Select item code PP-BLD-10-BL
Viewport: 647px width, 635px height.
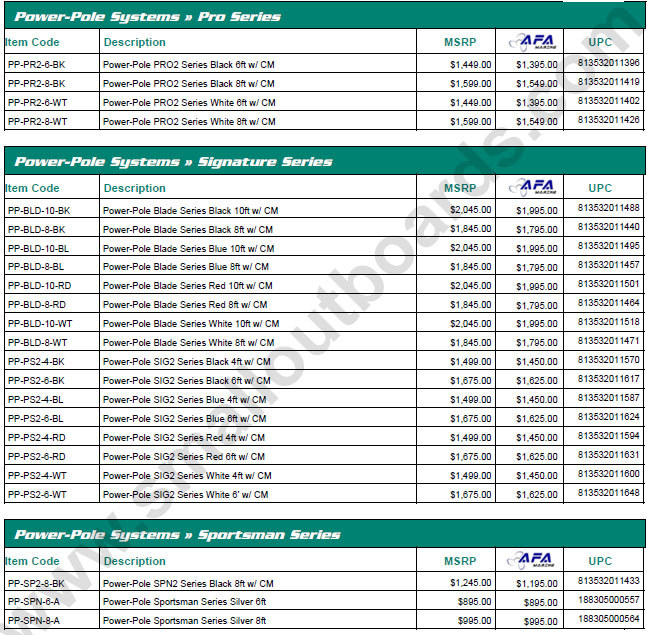(38, 249)
